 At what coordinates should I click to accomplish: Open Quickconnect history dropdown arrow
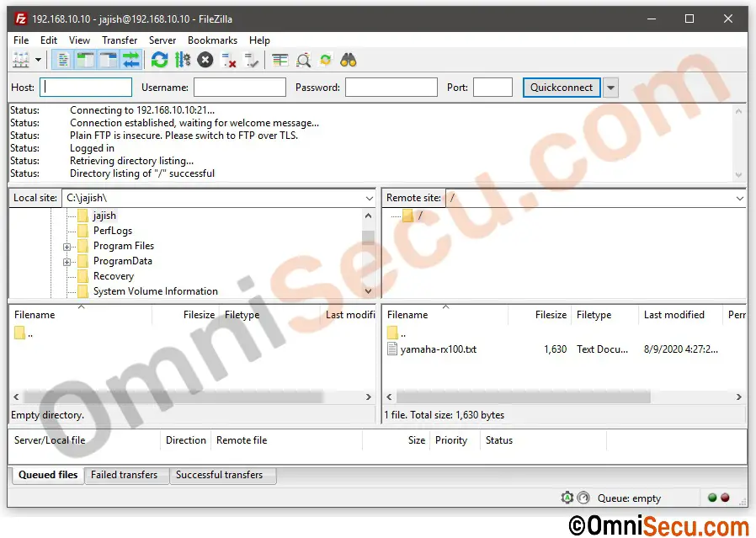(610, 88)
